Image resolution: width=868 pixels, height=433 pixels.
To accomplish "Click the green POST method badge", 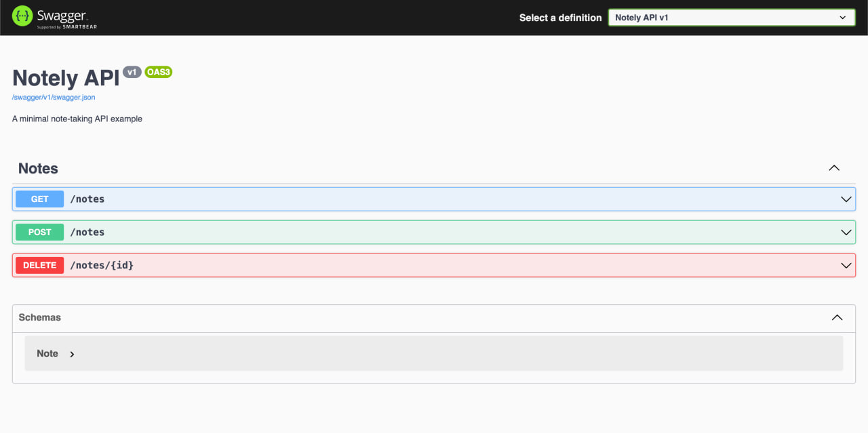I will (x=39, y=232).
